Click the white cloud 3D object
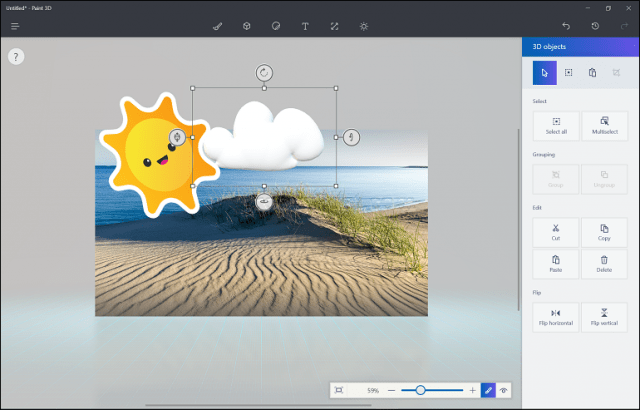The width and height of the screenshot is (640, 410). [264, 137]
